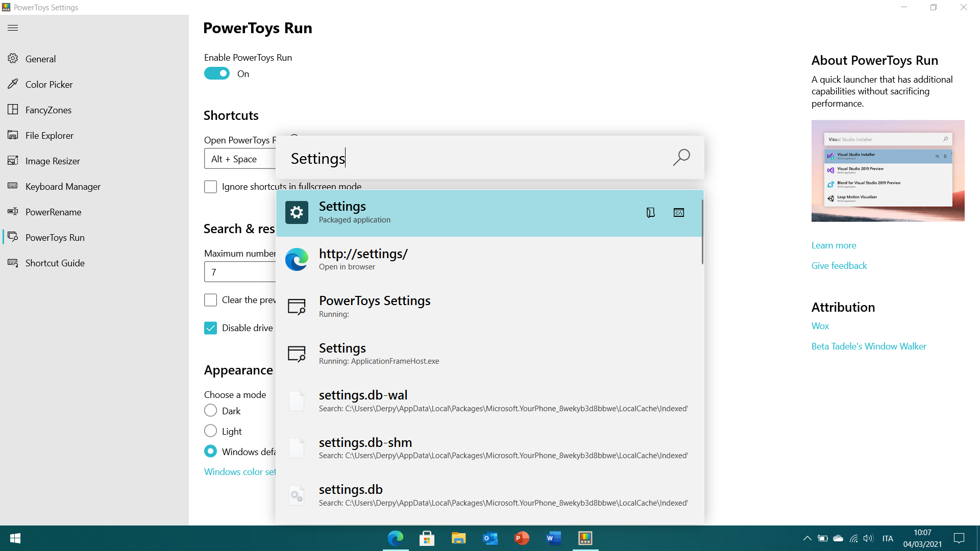Click inside the PowerToys Run search field
The width and height of the screenshot is (980, 551).
point(459,158)
